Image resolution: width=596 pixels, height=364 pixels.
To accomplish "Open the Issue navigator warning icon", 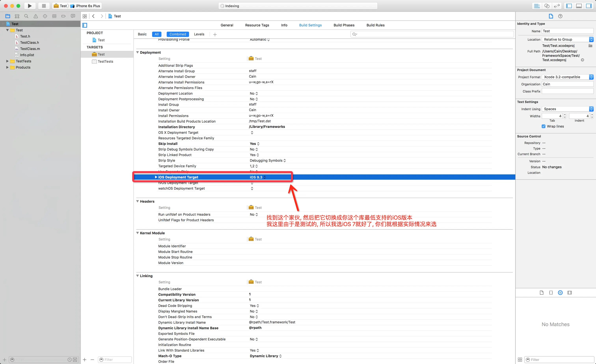I will [x=35, y=16].
